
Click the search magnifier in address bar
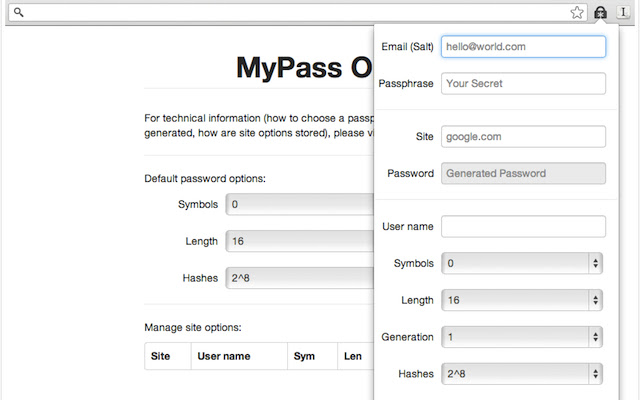[x=19, y=12]
